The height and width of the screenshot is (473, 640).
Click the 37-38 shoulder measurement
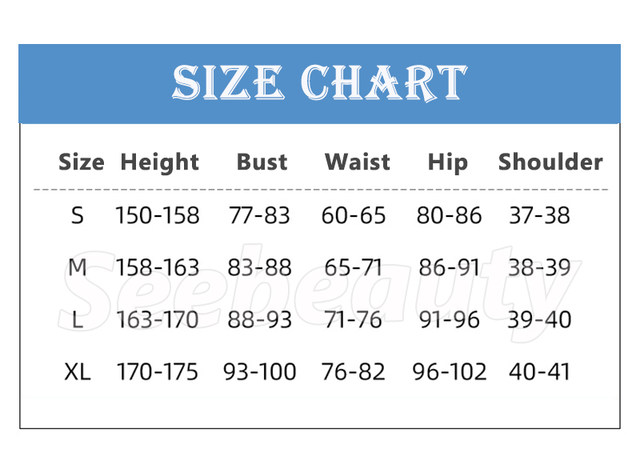point(539,215)
